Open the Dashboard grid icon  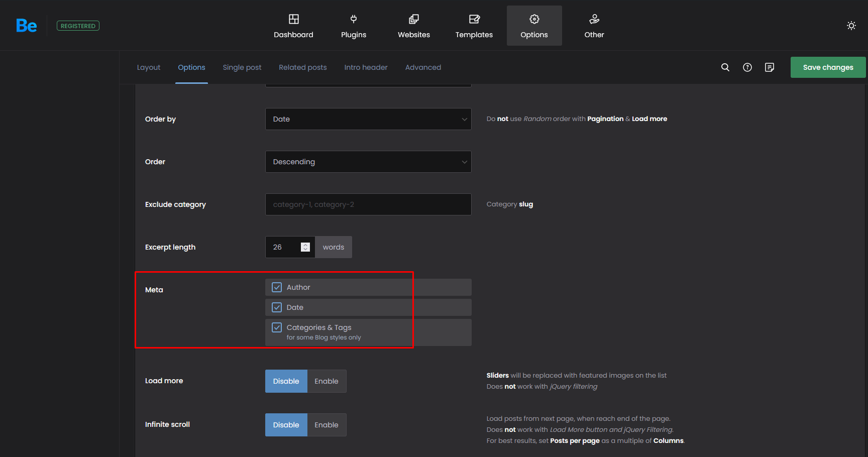[x=294, y=19]
